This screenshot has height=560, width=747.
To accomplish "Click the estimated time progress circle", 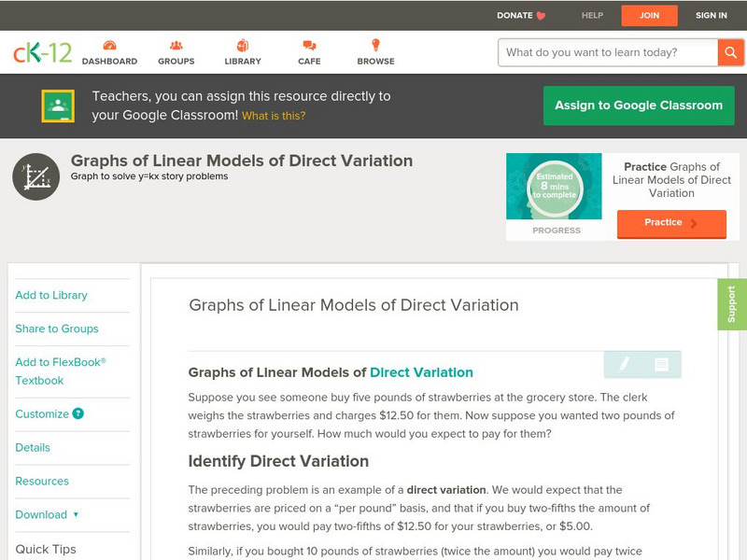I will tap(555, 188).
